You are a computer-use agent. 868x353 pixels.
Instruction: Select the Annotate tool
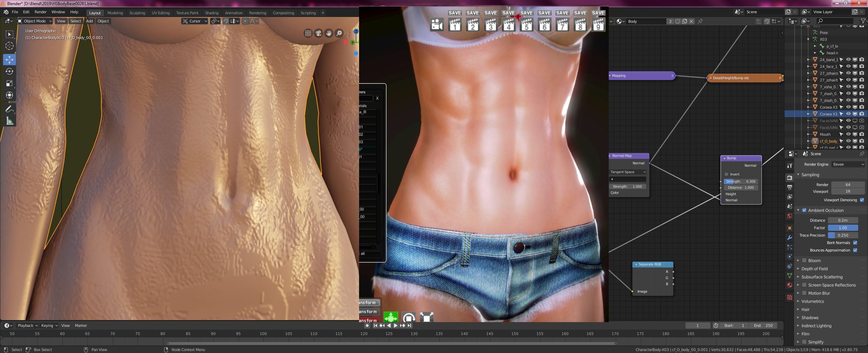pyautogui.click(x=9, y=109)
